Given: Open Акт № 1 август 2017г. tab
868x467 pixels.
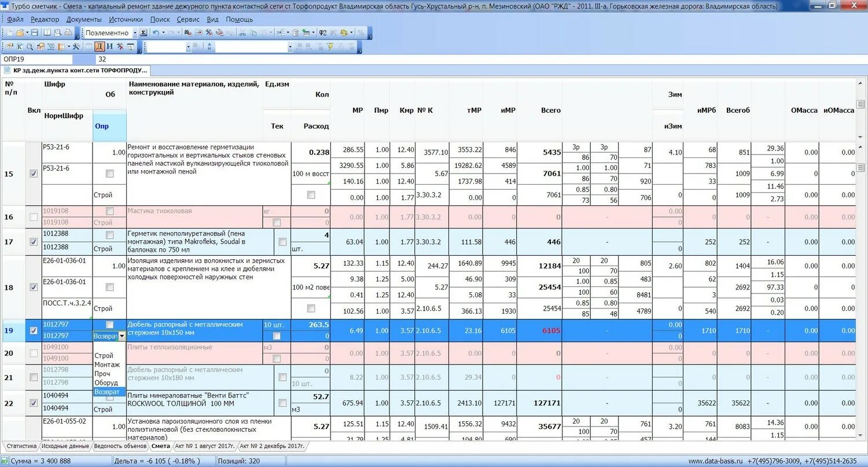Looking at the screenshot, I should pyautogui.click(x=204, y=446).
